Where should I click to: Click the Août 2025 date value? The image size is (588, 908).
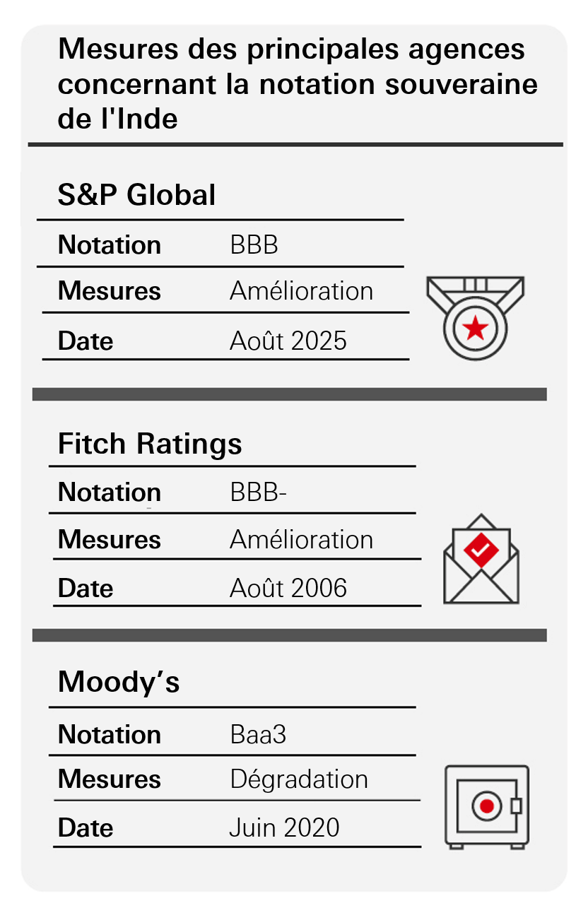(x=288, y=341)
